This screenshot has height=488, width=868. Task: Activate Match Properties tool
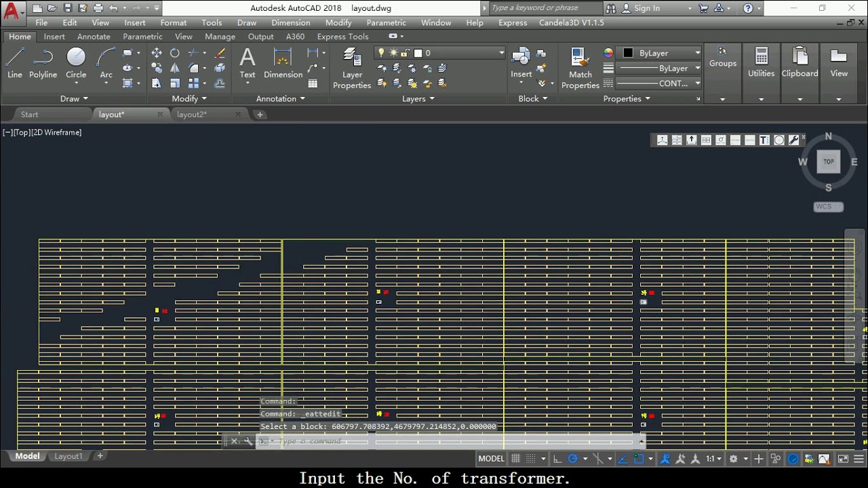click(580, 68)
